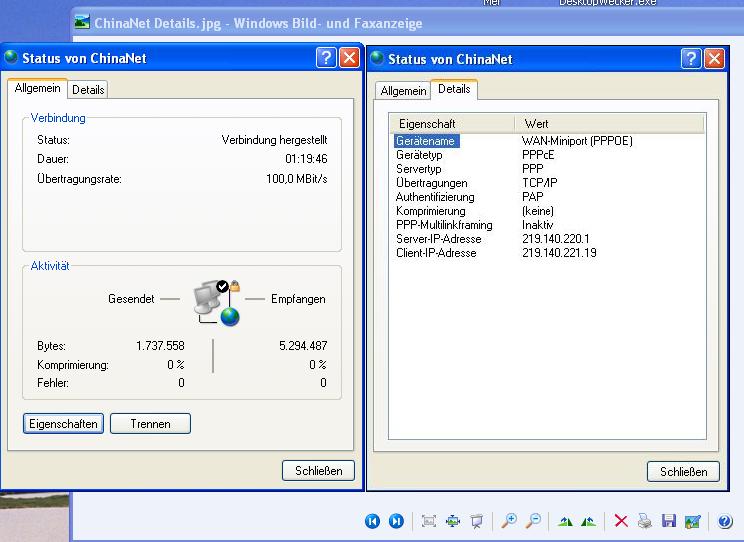This screenshot has height=542, width=744.
Task: Click globe icon in right dialog title
Action: click(x=377, y=58)
